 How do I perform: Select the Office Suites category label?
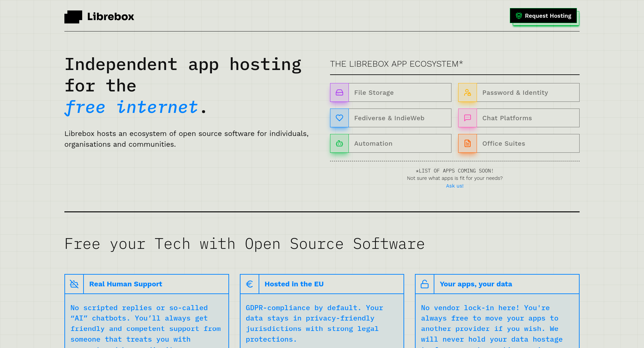tap(504, 143)
